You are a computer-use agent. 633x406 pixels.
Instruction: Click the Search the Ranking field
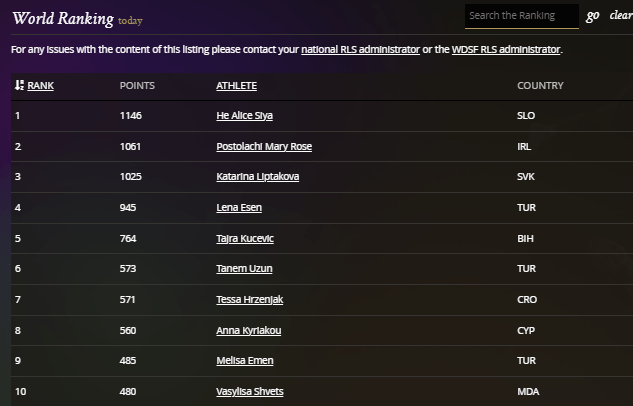(x=521, y=16)
